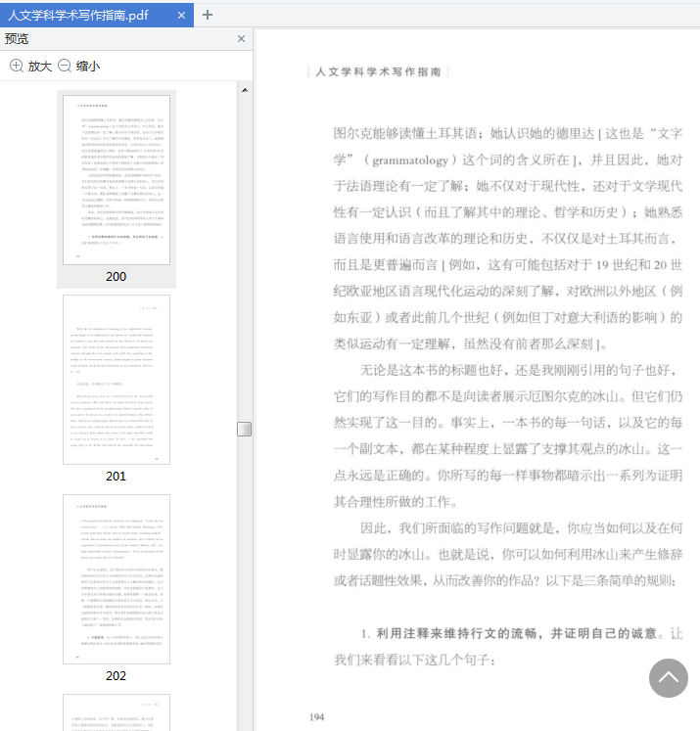Select the page 200 thumbnail
This screenshot has height=731, width=700.
[x=117, y=179]
